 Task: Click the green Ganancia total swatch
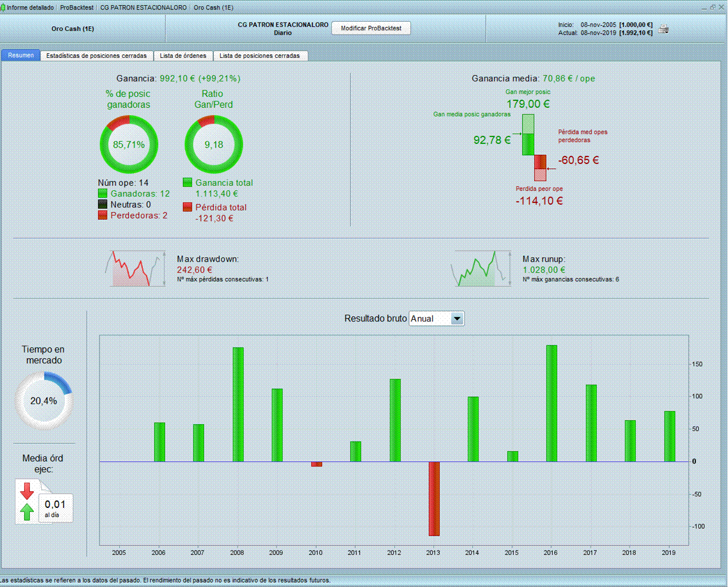(187, 183)
